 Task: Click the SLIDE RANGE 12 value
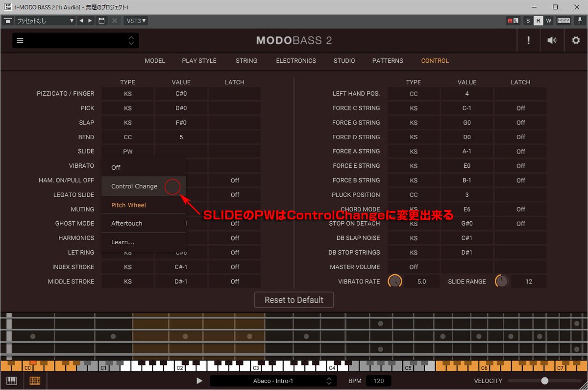click(529, 282)
